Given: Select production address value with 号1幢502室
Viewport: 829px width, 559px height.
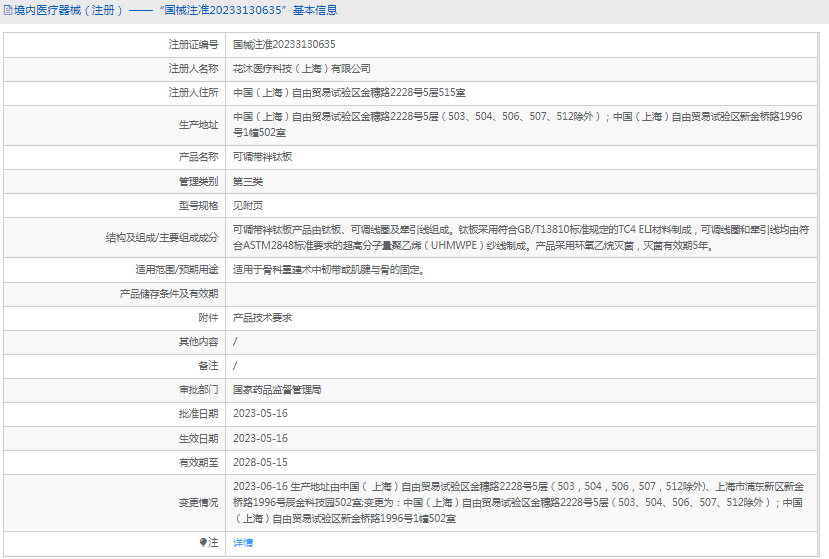Looking at the screenshot, I should pyautogui.click(x=518, y=125).
